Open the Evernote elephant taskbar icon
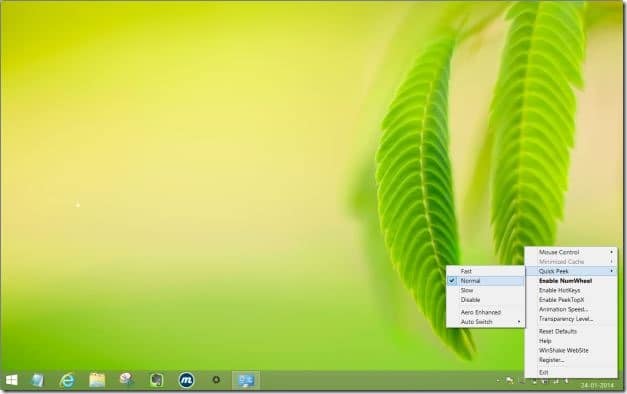The height and width of the screenshot is (394, 627). click(156, 380)
